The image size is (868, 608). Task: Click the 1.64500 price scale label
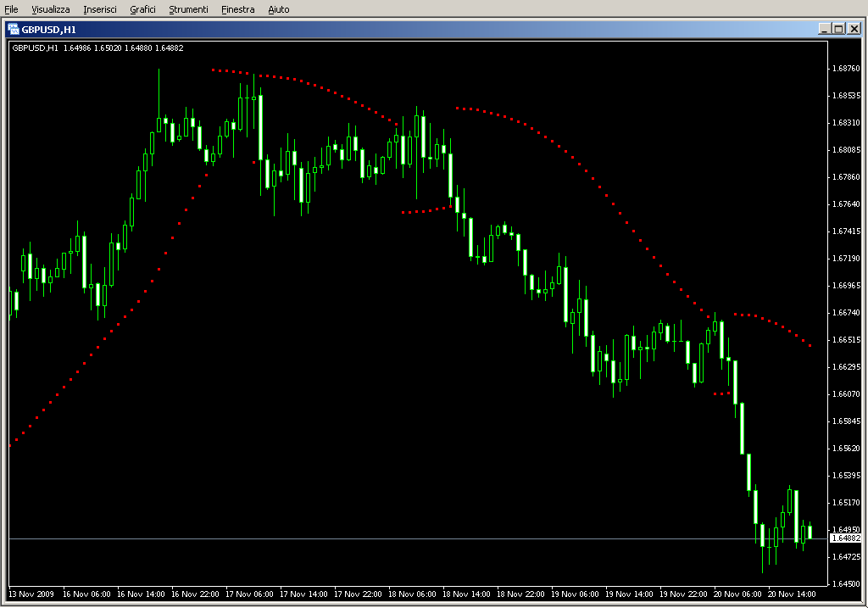coord(846,584)
